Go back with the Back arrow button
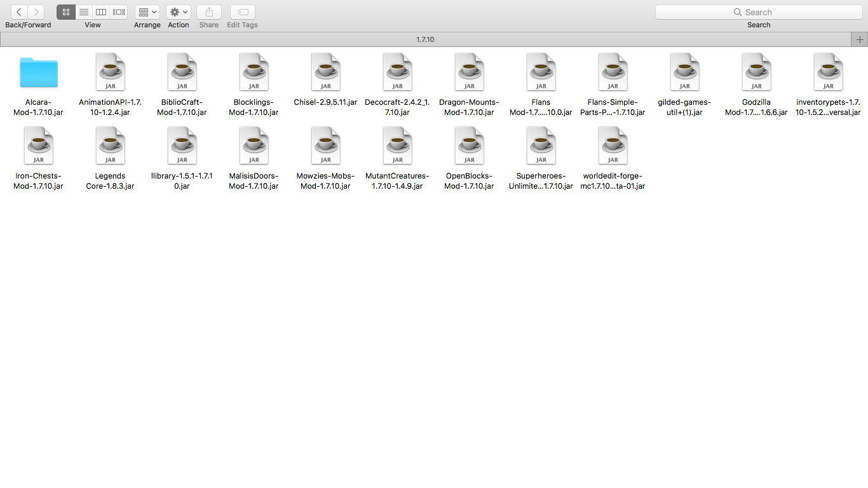Screen dimensions: 868x488 pos(19,12)
